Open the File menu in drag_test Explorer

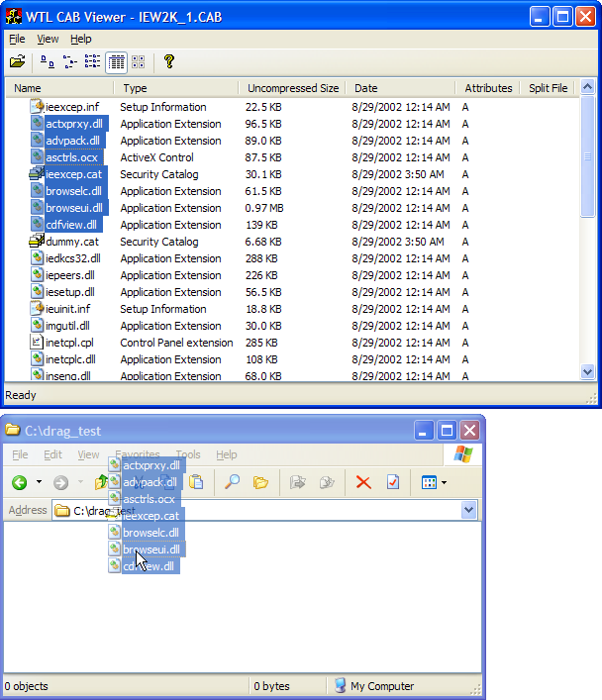click(x=20, y=454)
